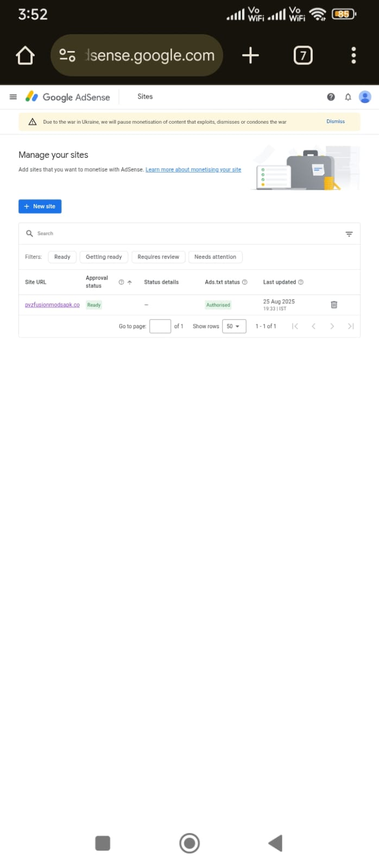Screen dimensions: 379x868
Task: Click the help question mark icon
Action: (x=331, y=97)
